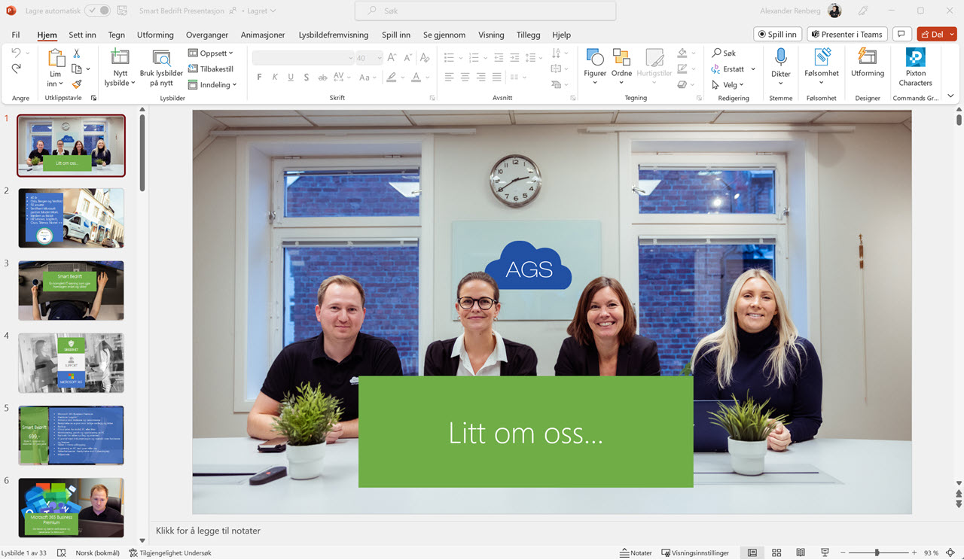
Task: Toggle the Lagre automatisk autosave switch
Action: (97, 11)
